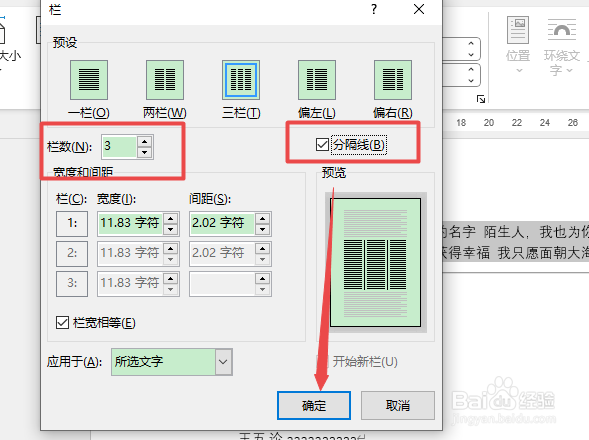Expand the 位置 dropdown chevron in the ribbon
589x440 pixels.
tap(519, 70)
